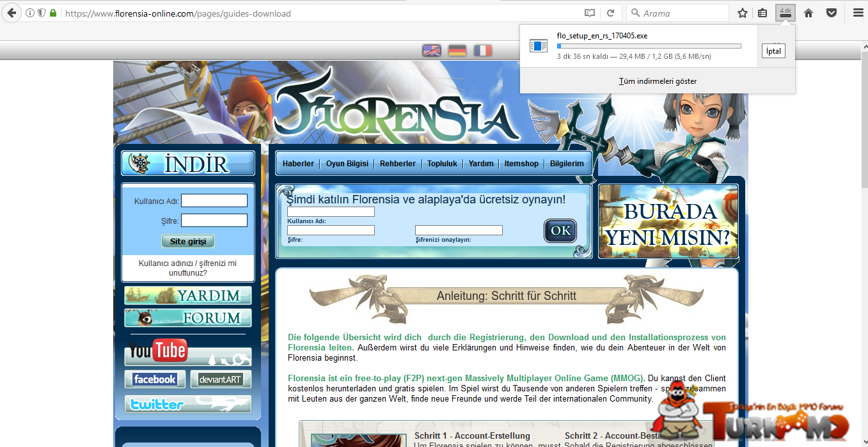868x447 pixels.
Task: Go back using the browser back arrow
Action: (12, 13)
